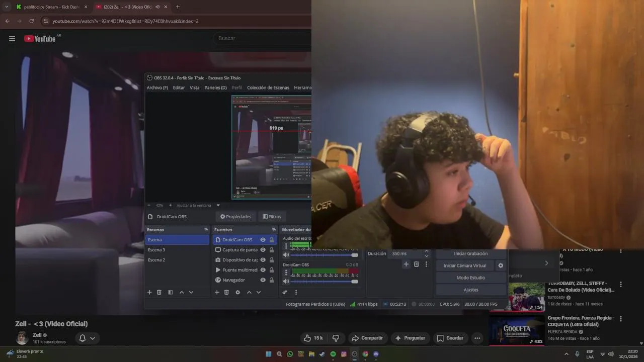Open OBS Ajustes
The width and height of the screenshot is (644, 362).
pos(471,290)
